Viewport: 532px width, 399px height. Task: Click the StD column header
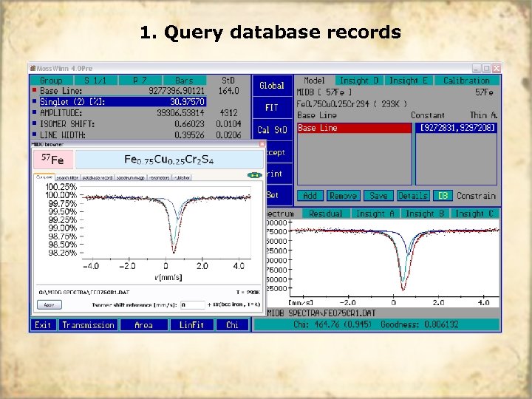tap(228, 81)
